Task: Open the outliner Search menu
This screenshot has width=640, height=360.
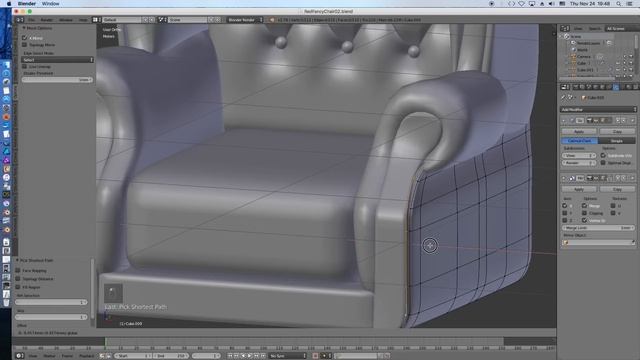Action: coord(594,29)
